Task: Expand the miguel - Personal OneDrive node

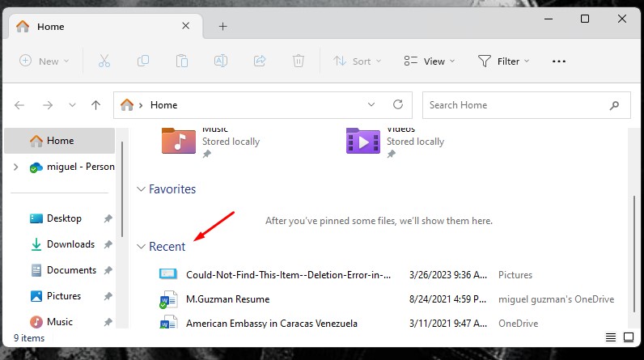Action: click(x=15, y=167)
